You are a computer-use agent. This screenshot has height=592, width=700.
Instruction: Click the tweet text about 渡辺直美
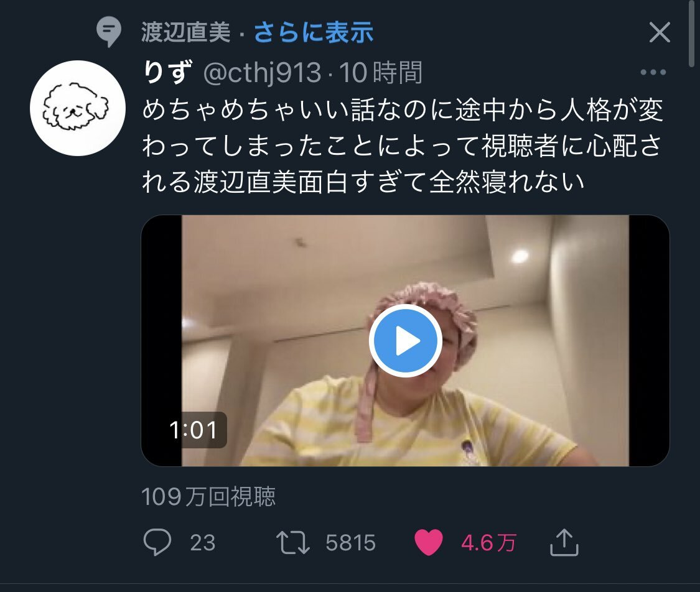point(402,146)
